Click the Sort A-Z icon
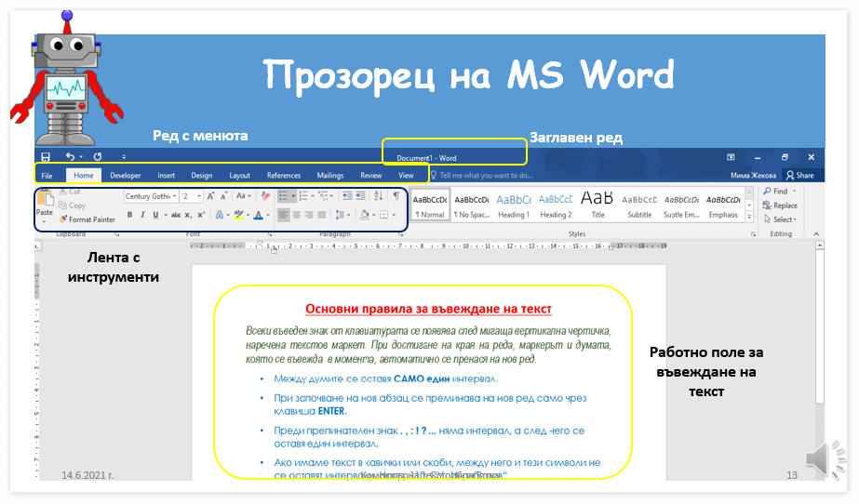 click(x=379, y=196)
